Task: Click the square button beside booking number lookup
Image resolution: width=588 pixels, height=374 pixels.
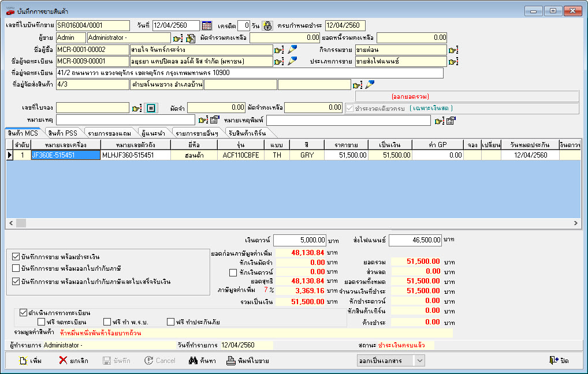Action: (x=151, y=109)
